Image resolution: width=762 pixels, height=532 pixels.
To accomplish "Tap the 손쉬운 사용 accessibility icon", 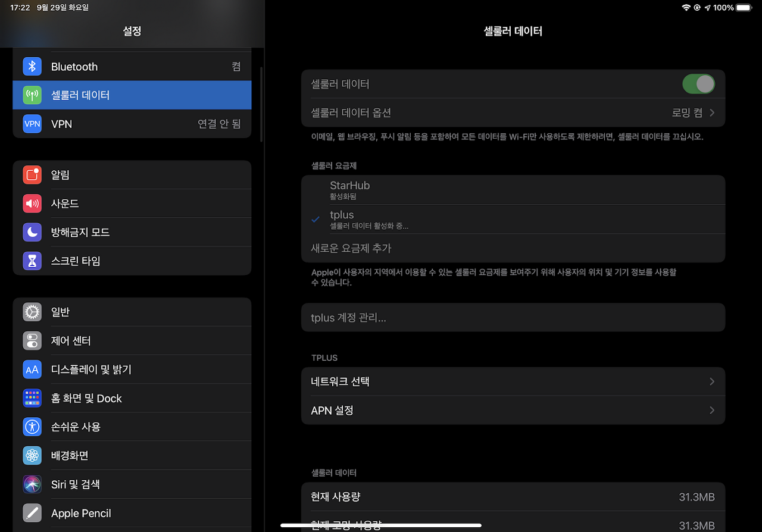I will (32, 427).
